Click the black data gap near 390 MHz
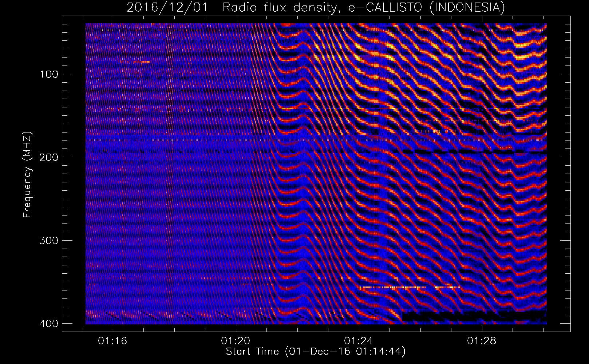This screenshot has width=589, height=364. click(x=474, y=316)
